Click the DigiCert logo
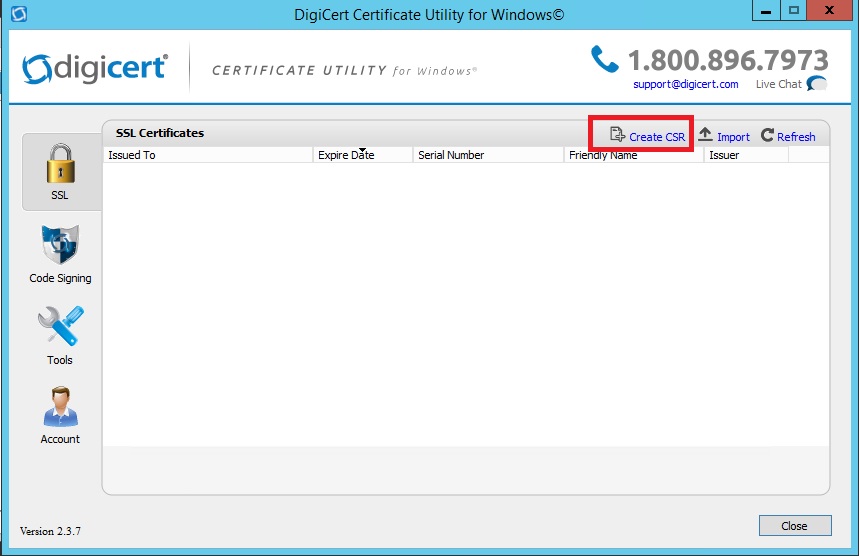Image resolution: width=859 pixels, height=556 pixels. click(94, 68)
